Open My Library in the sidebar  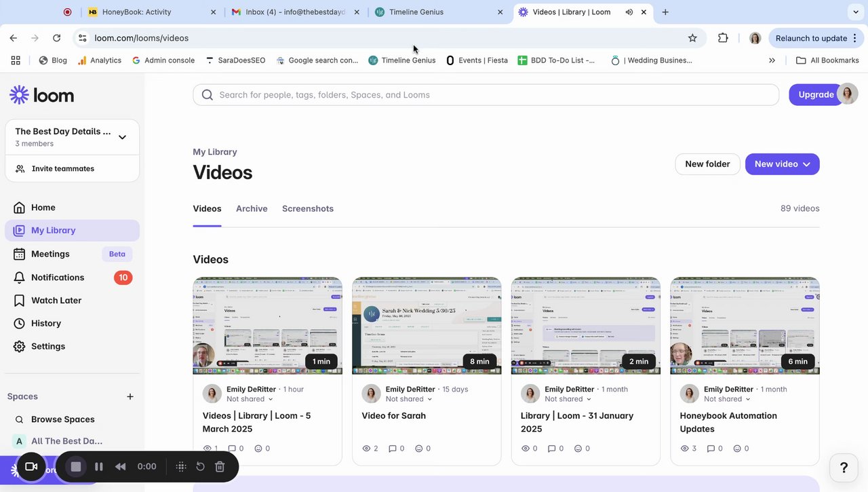pos(72,231)
